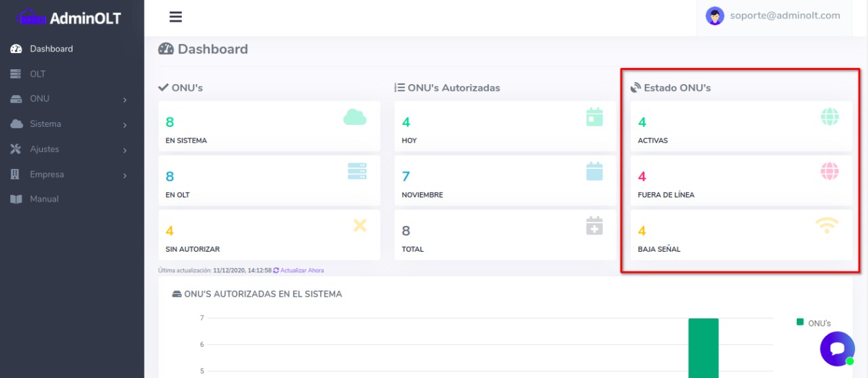Screen dimensions: 868x378
Task: Click the wifi icon in BAJA SEÑAL card
Action: tap(827, 226)
